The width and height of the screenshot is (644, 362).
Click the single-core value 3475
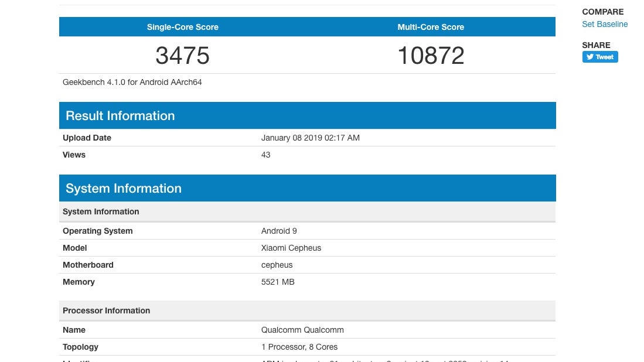pos(183,56)
